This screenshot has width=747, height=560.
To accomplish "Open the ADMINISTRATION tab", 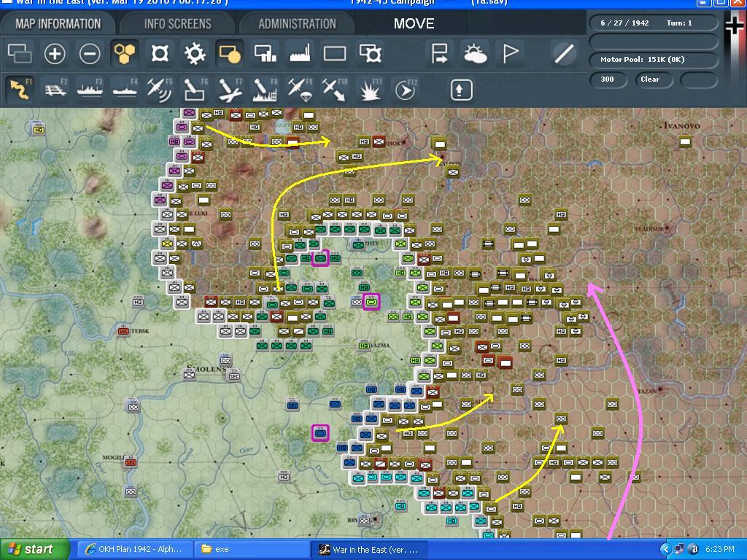I will click(298, 24).
